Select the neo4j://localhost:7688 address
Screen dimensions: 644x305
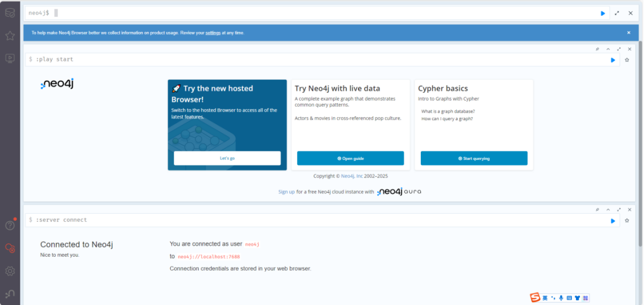pos(209,257)
